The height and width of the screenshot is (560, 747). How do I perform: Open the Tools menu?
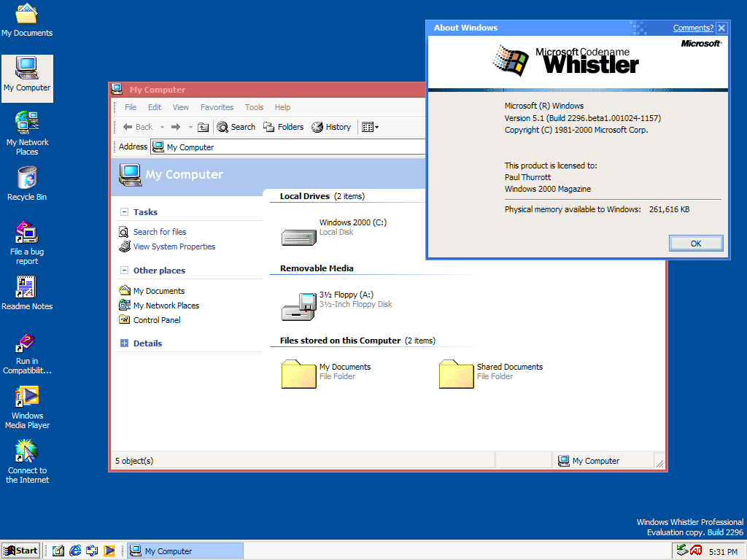254,106
